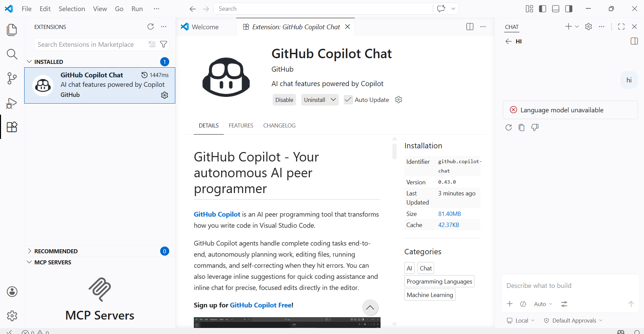This screenshot has width=644, height=334.
Task: Open the GitHub Copilot link in description
Action: coord(217,214)
